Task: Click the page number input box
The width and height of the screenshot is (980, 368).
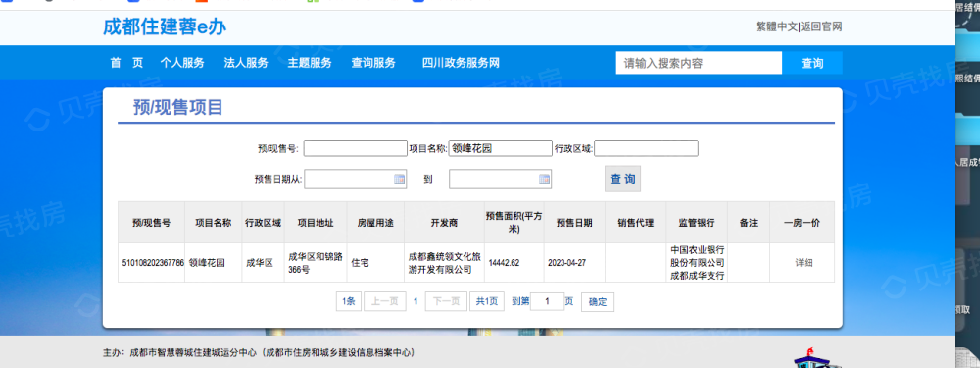Action: click(547, 301)
